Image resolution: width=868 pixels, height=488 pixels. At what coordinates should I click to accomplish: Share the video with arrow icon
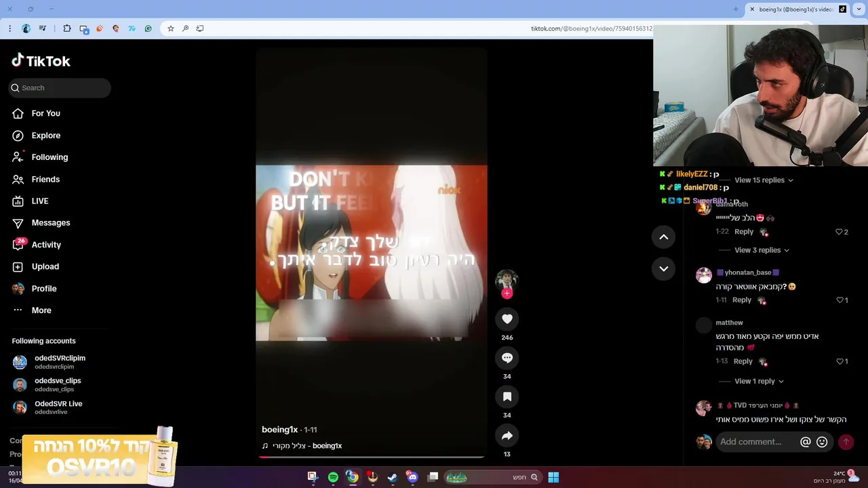(x=507, y=436)
